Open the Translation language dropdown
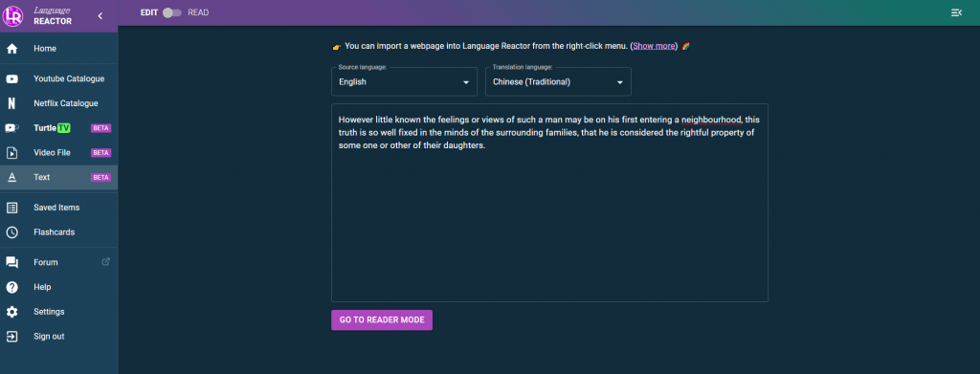This screenshot has height=374, width=980. click(558, 82)
